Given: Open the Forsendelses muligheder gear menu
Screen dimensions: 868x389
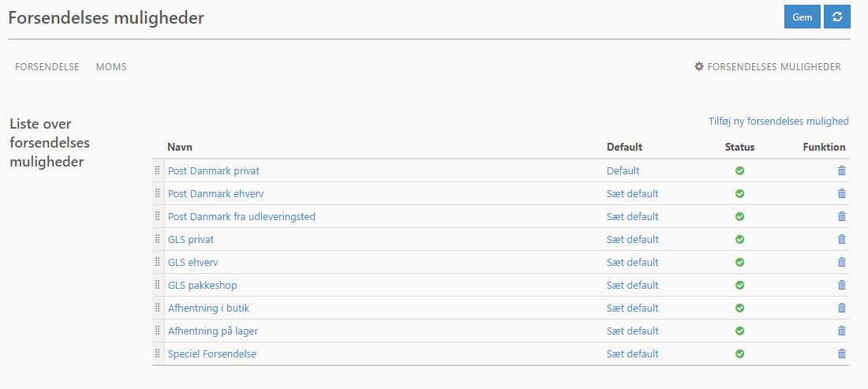Looking at the screenshot, I should coord(767,67).
